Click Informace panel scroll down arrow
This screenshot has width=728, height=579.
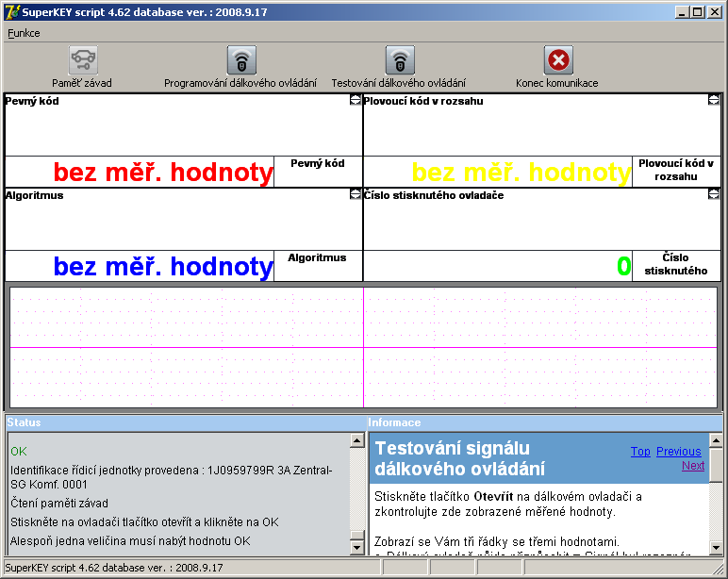pos(716,548)
